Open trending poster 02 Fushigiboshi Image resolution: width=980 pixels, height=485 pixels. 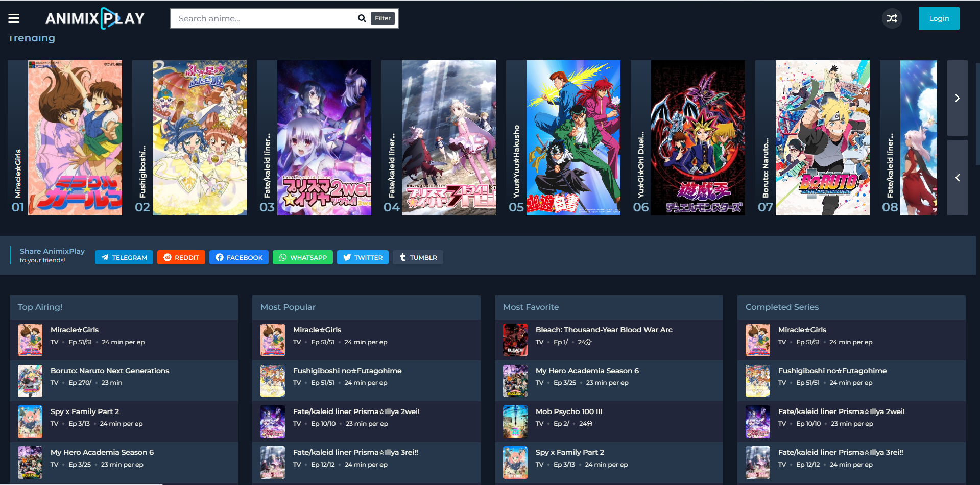pos(200,138)
